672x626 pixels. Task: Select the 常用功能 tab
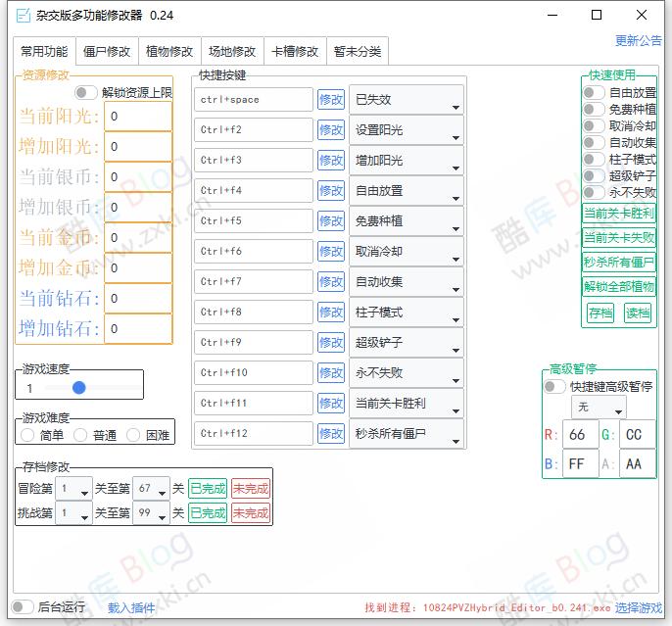pyautogui.click(x=45, y=51)
